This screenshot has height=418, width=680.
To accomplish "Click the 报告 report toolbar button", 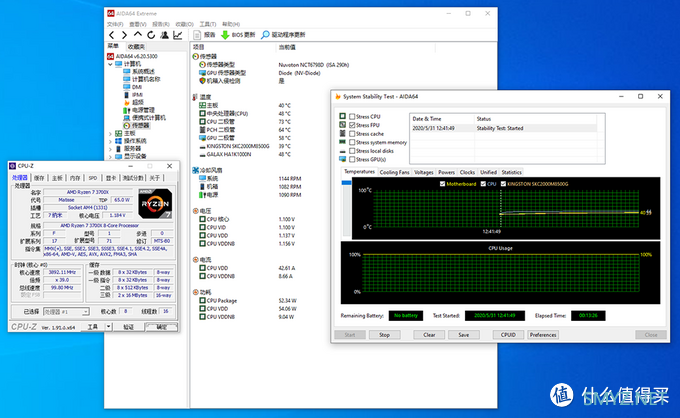I will click(x=205, y=35).
